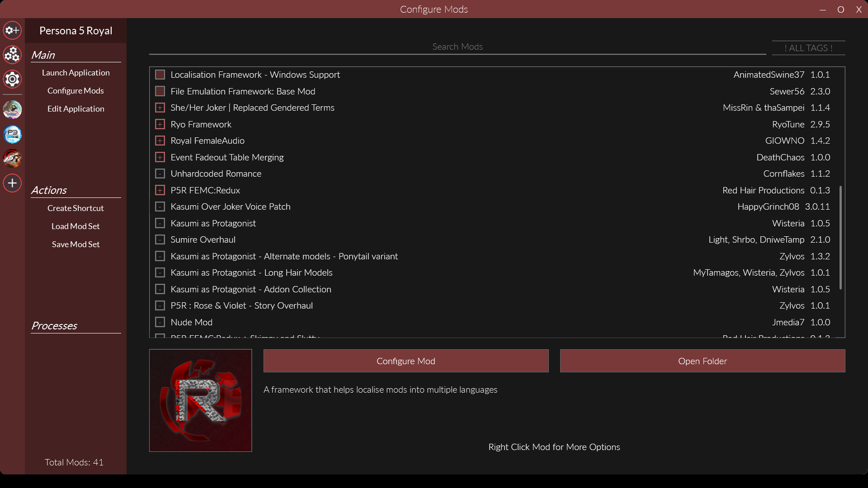The image size is (868, 488).
Task: Toggle the File Emulation Framework: Base Mod checkbox
Action: (160, 91)
